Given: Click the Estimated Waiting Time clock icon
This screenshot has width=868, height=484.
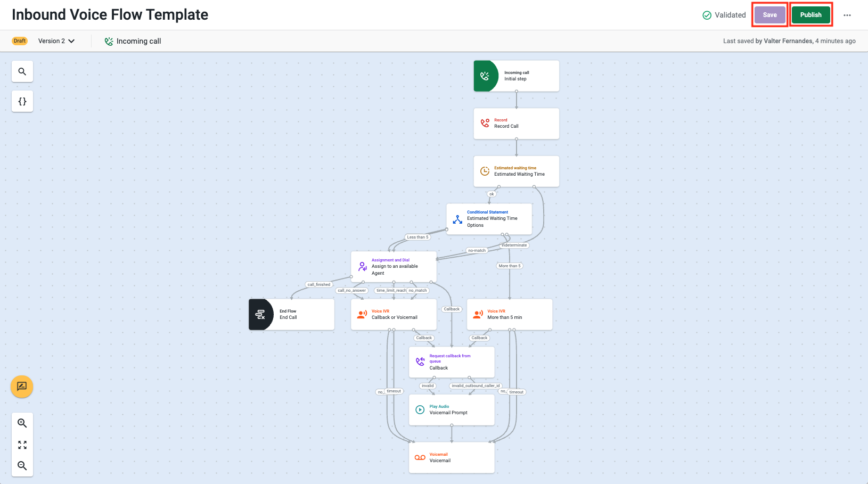Looking at the screenshot, I should 485,171.
